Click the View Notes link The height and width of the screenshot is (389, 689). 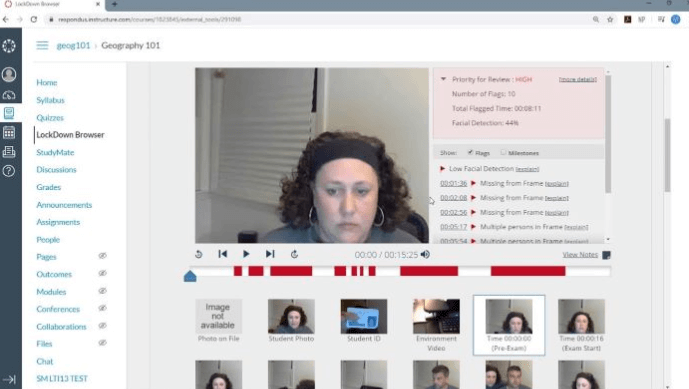(580, 254)
